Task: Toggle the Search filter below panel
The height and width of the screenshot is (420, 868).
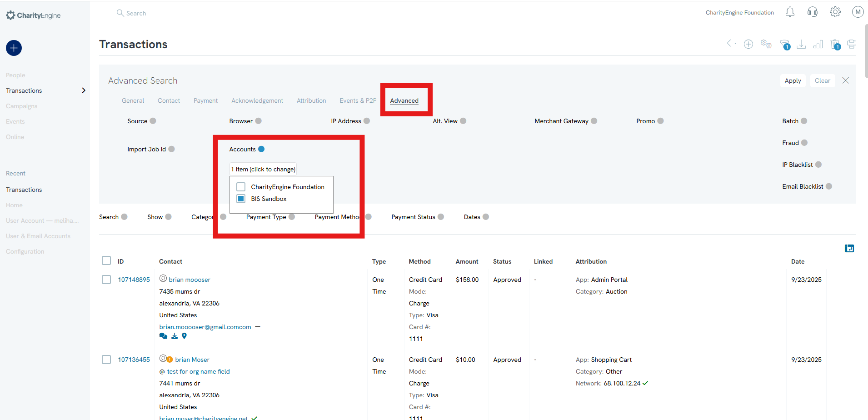Action: pyautogui.click(x=125, y=217)
